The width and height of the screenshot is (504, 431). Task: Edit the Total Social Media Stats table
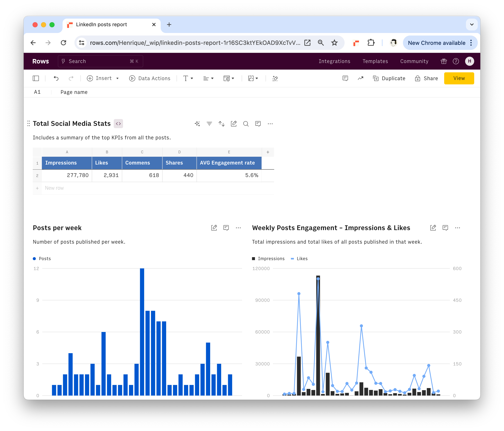[x=234, y=124]
